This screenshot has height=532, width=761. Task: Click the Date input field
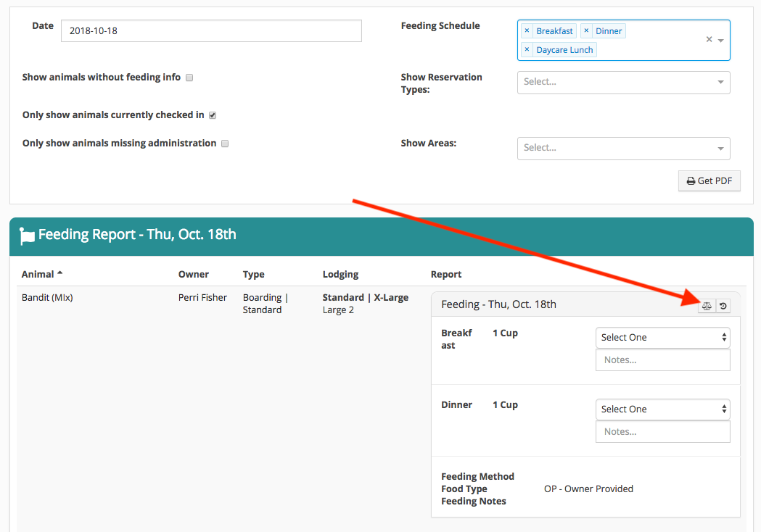pos(211,30)
